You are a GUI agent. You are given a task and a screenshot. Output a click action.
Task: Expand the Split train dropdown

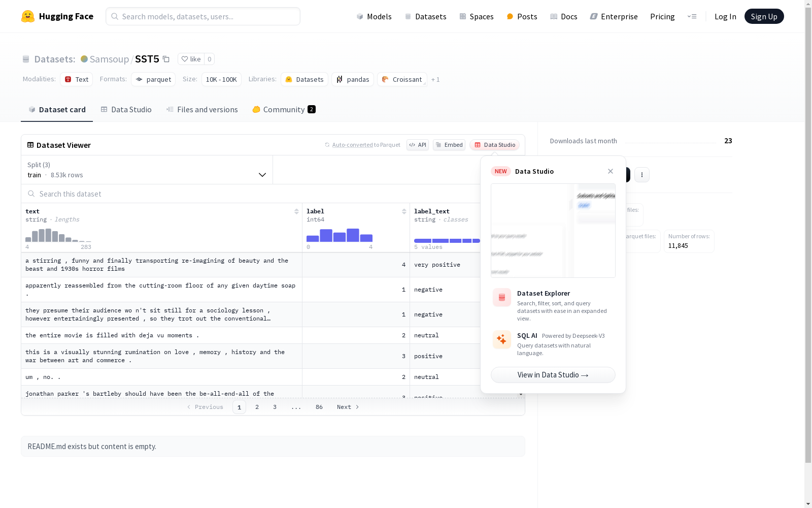click(147, 170)
